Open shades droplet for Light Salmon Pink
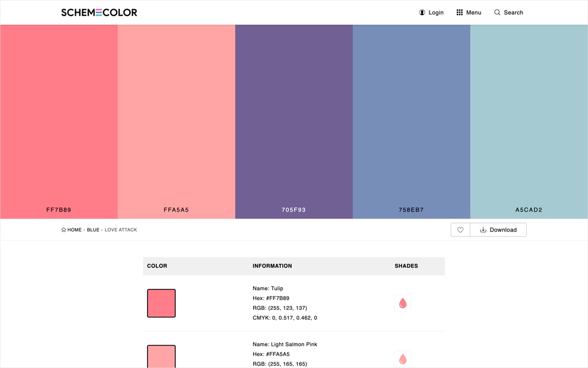 (x=403, y=359)
